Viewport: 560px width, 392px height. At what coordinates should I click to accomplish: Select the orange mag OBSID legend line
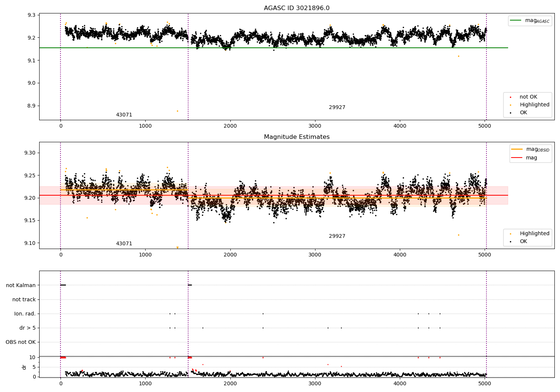coord(517,149)
